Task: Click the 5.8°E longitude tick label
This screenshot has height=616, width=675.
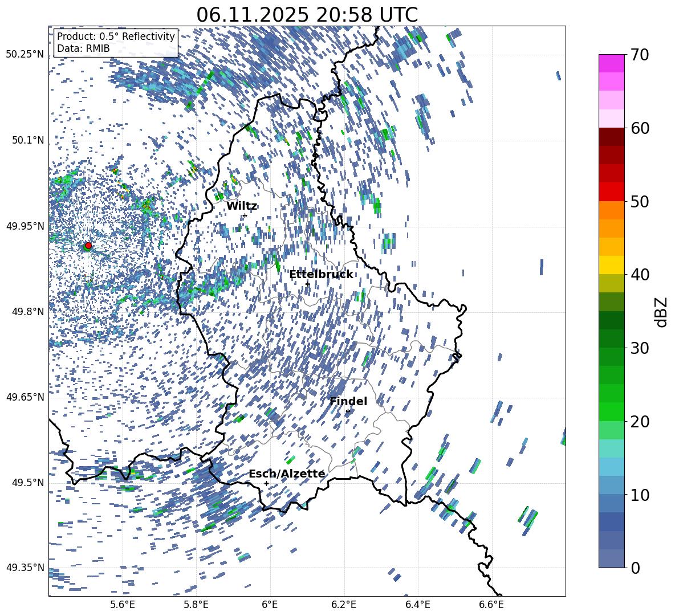Action: (196, 605)
